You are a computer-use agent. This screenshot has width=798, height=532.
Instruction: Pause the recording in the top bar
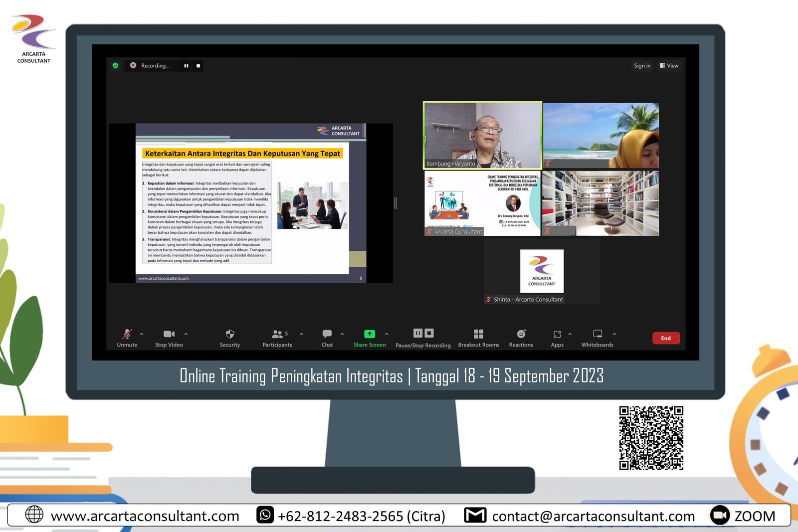click(x=186, y=66)
